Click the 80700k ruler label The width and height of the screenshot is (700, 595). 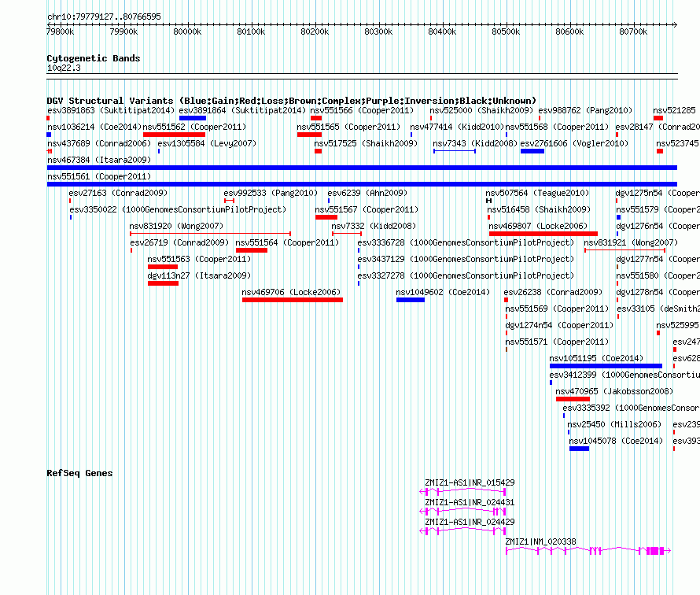633,31
